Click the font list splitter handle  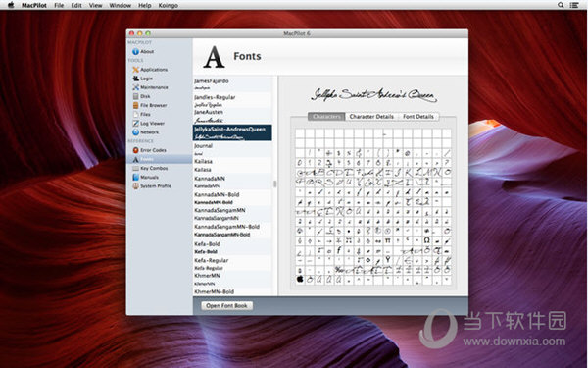(274, 184)
